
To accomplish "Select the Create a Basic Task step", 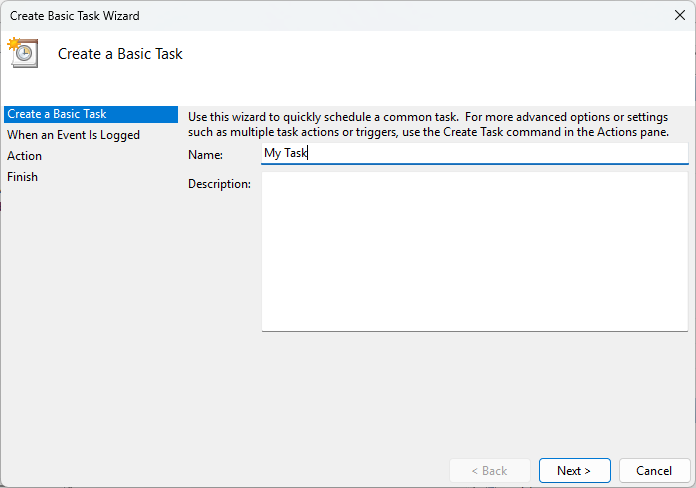I will (91, 114).
